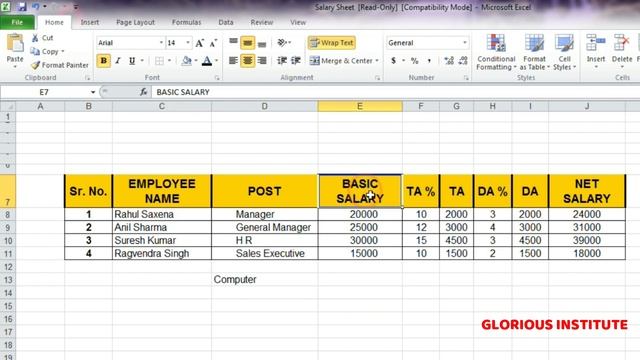Switch to the Page Layout tab
This screenshot has height=360, width=640.
pos(136,22)
